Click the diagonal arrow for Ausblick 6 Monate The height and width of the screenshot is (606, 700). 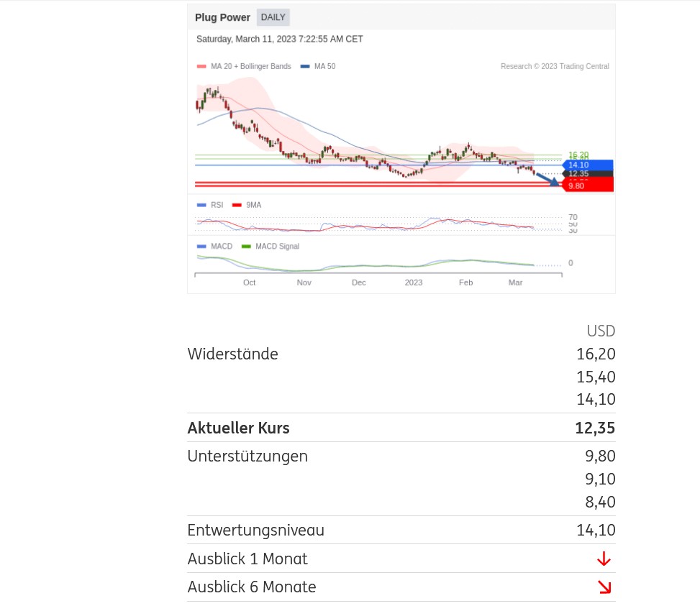[604, 587]
